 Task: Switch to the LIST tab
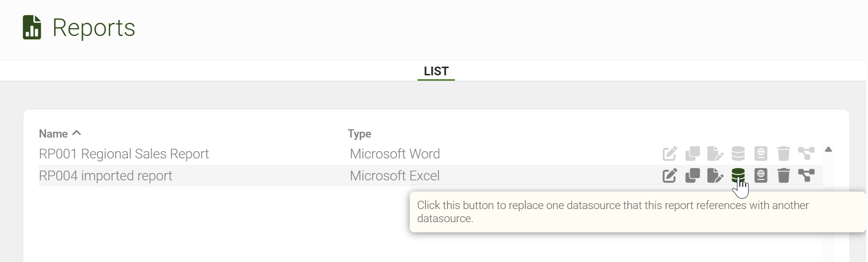click(436, 71)
